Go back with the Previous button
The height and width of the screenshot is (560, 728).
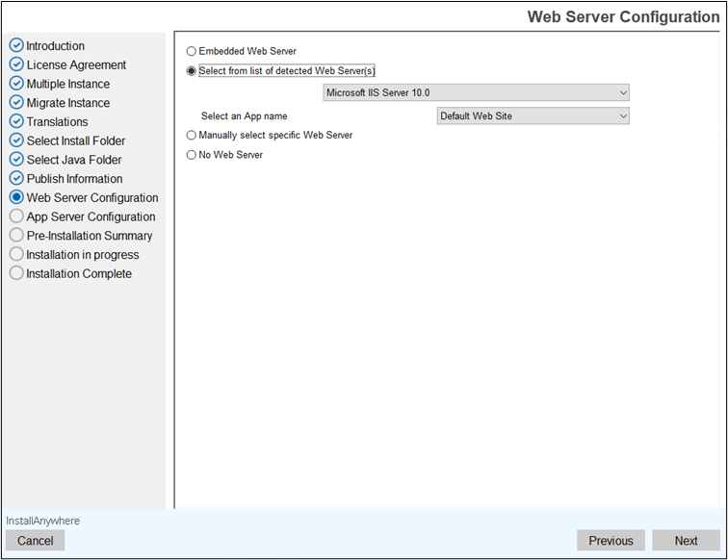pyautogui.click(x=611, y=541)
